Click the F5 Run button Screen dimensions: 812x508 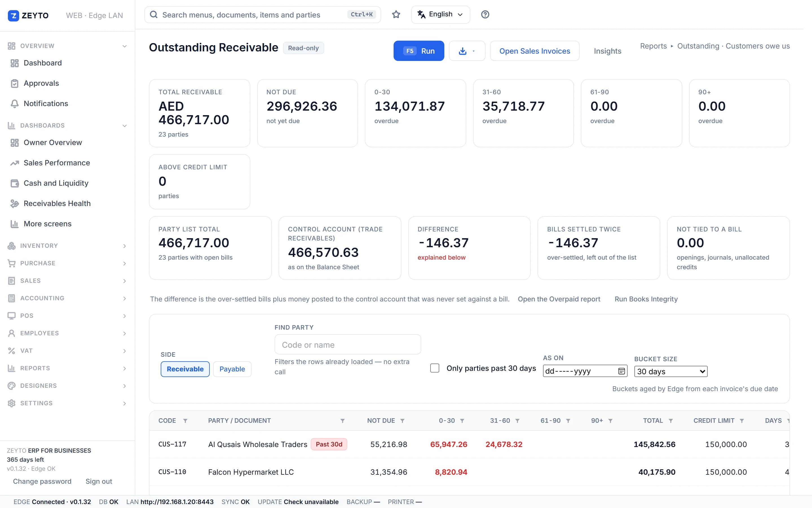click(419, 51)
